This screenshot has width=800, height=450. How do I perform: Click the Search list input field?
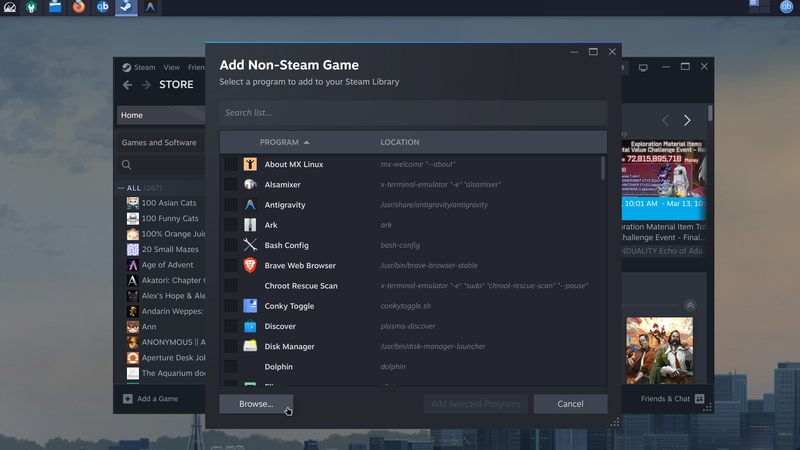(413, 113)
